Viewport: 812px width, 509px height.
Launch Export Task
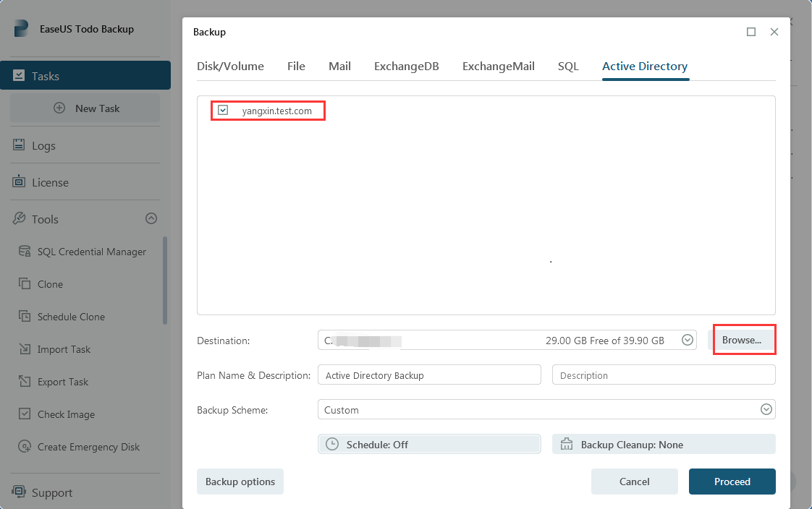[x=61, y=381]
